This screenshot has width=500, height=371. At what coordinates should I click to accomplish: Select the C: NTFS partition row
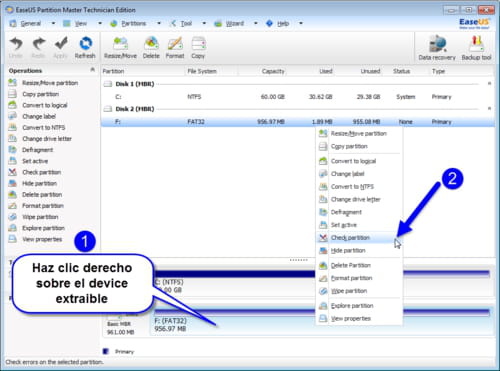pyautogui.click(x=298, y=97)
